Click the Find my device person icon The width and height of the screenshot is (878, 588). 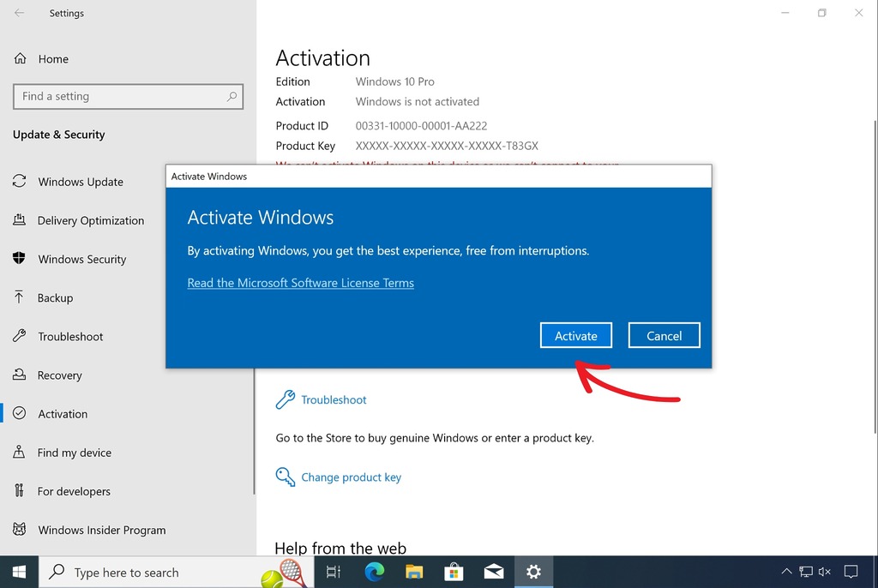(x=19, y=452)
